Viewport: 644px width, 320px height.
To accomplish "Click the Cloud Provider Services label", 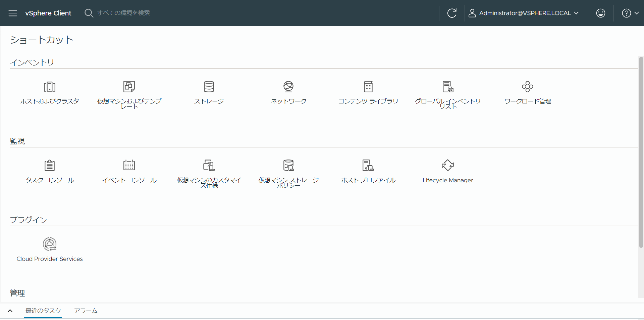I will coord(50,259).
